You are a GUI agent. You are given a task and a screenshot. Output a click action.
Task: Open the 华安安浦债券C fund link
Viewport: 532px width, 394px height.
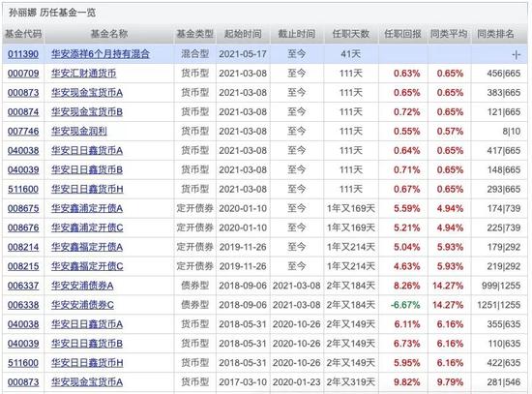point(82,305)
